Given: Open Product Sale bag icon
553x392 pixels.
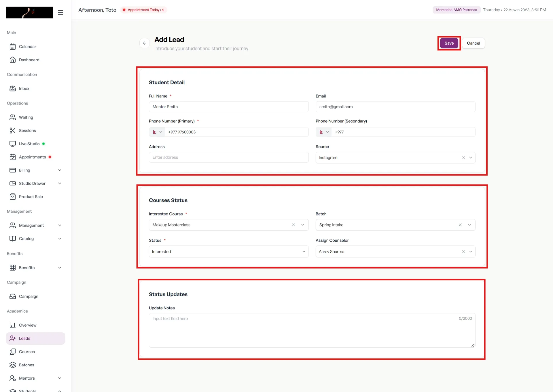Looking at the screenshot, I should click(13, 197).
